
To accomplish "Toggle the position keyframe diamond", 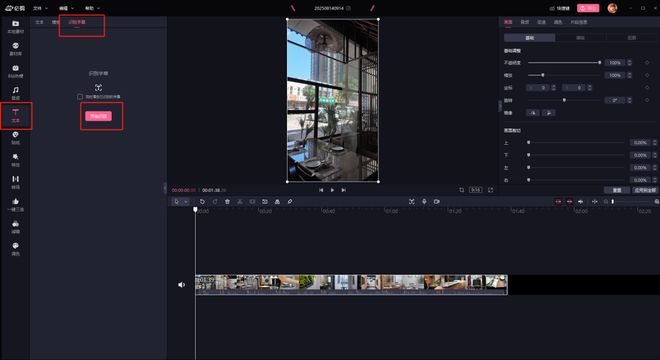I will click(647, 88).
